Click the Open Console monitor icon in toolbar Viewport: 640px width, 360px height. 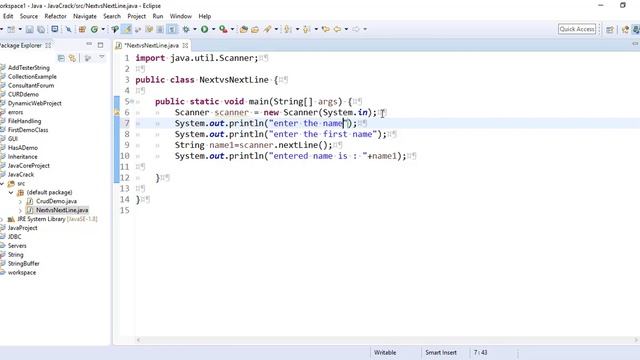[x=54, y=29]
